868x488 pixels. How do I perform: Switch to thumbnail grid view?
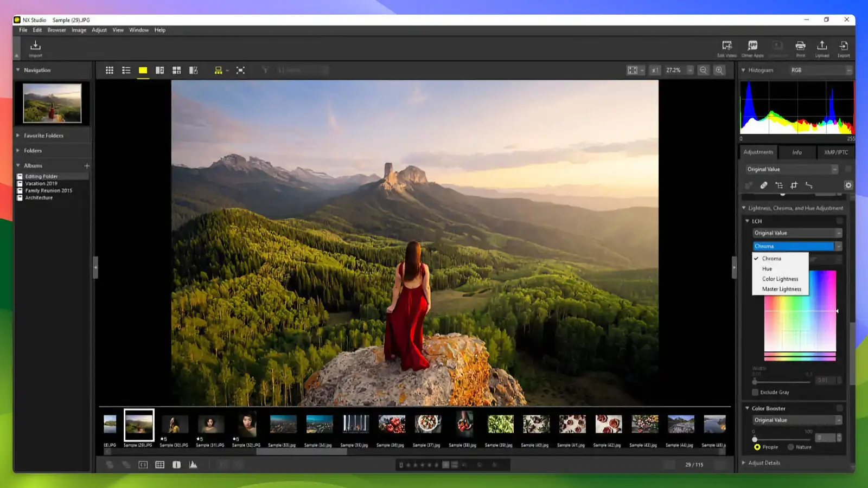tap(110, 70)
